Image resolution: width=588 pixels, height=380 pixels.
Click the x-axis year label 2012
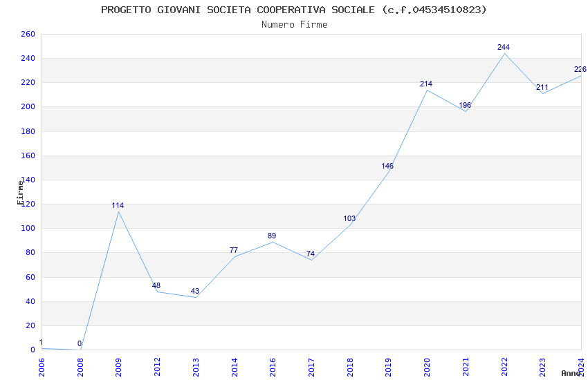pos(157,367)
